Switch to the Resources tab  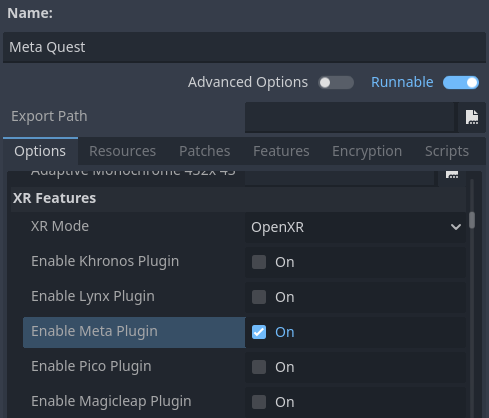pos(122,151)
